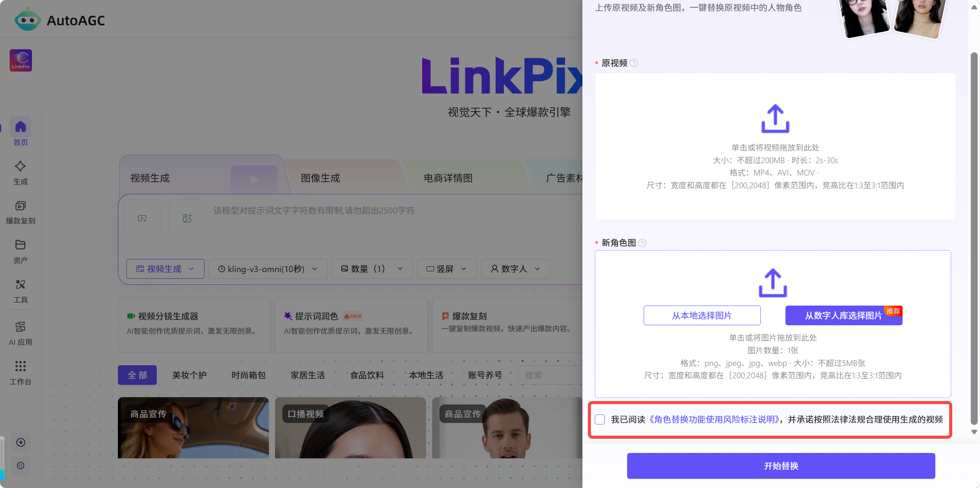Check the 我已阅读 risk agreement checkbox

click(x=600, y=419)
